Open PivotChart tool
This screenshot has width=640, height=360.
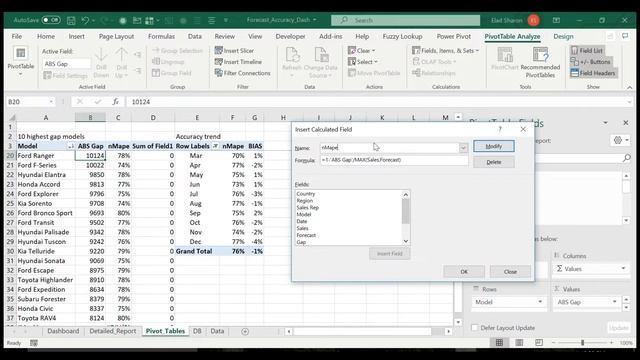505,59
